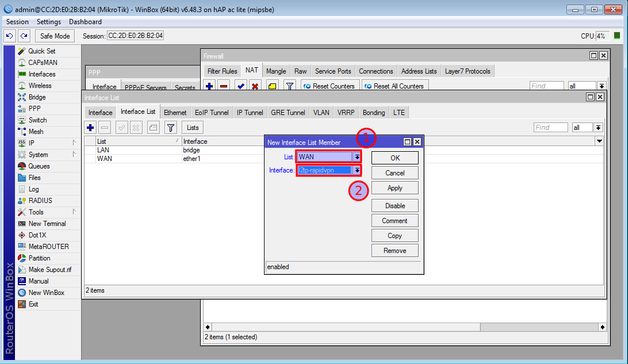Click Copy in New Interface List Member
The image size is (628, 364).
point(395,236)
